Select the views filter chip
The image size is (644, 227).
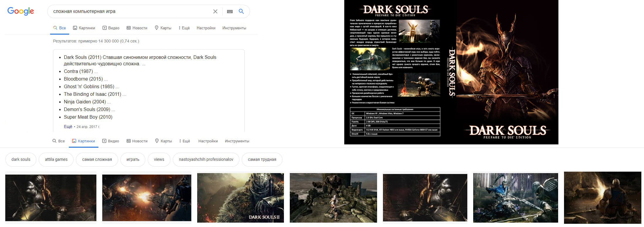tap(159, 159)
